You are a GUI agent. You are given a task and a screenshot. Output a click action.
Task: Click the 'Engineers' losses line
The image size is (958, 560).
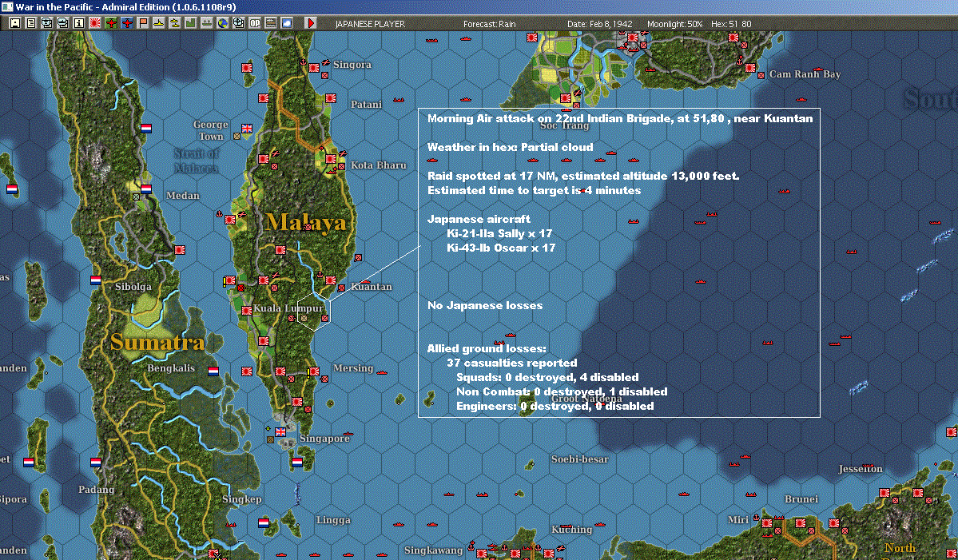(555, 406)
